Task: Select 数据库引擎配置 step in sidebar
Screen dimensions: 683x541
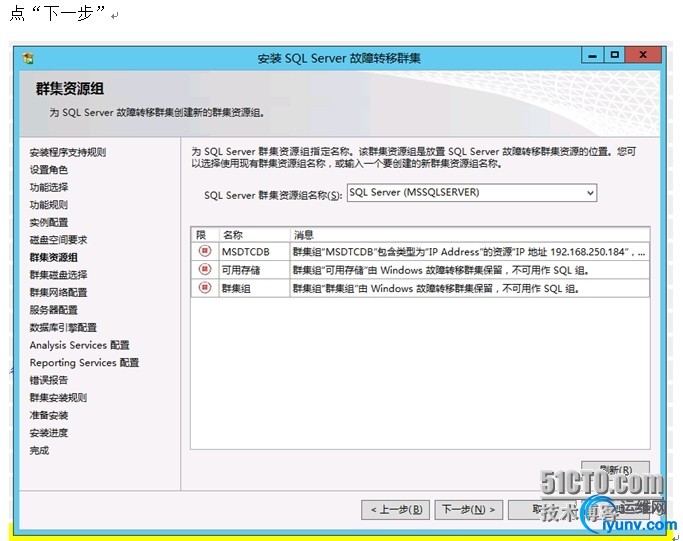Action: coord(63,327)
